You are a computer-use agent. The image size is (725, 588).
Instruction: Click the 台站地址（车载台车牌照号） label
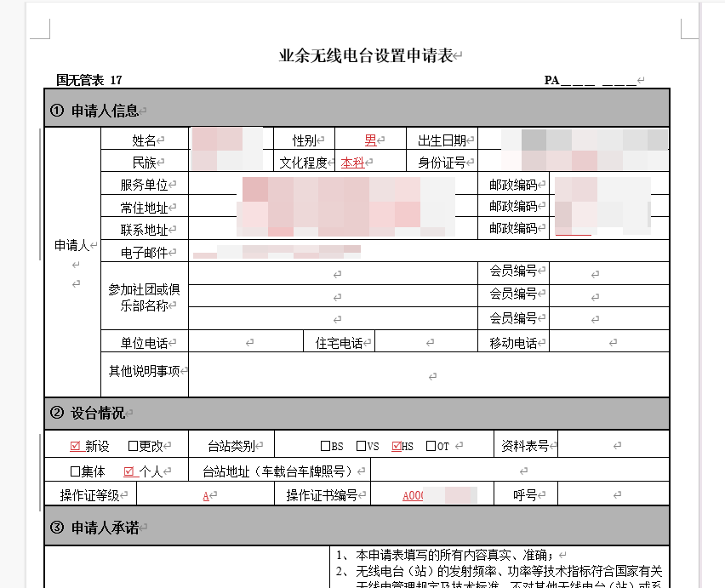click(279, 471)
